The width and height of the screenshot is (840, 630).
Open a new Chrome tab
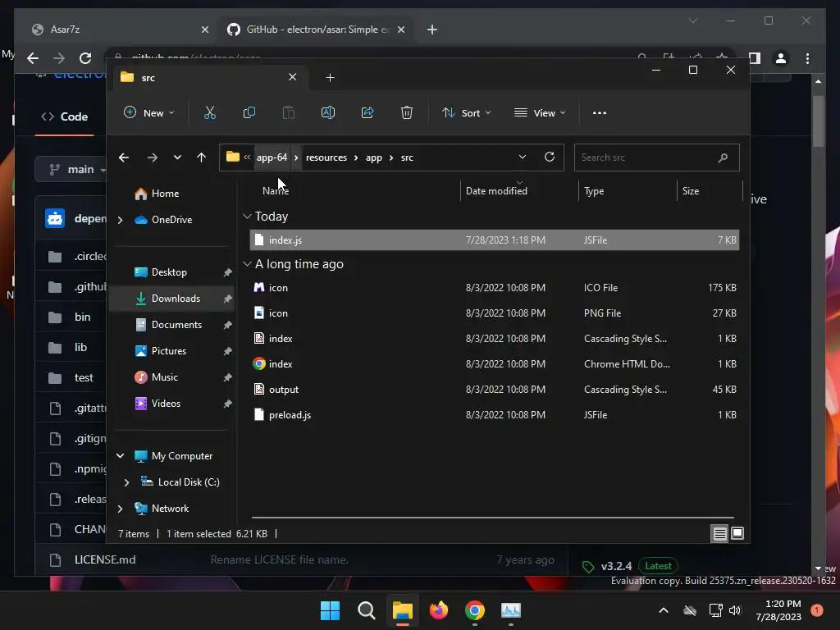click(x=432, y=30)
